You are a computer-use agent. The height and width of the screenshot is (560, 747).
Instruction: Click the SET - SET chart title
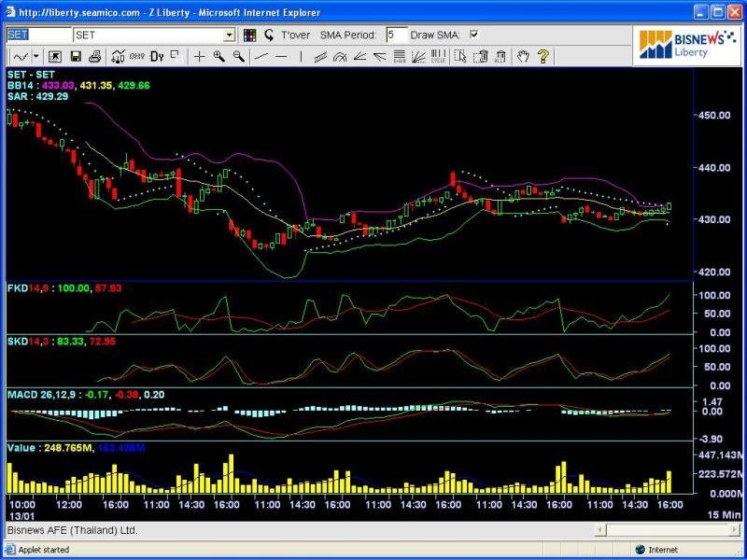[x=31, y=75]
